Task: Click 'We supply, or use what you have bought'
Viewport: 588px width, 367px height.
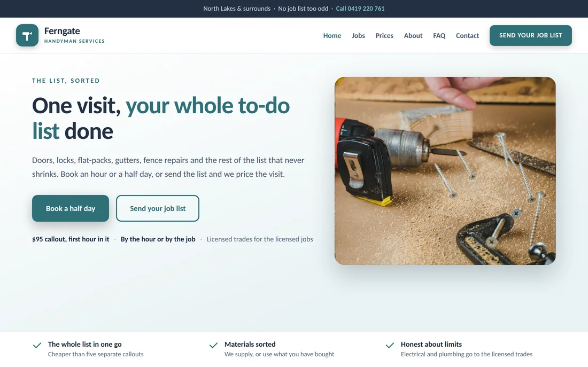Action: [x=279, y=354]
